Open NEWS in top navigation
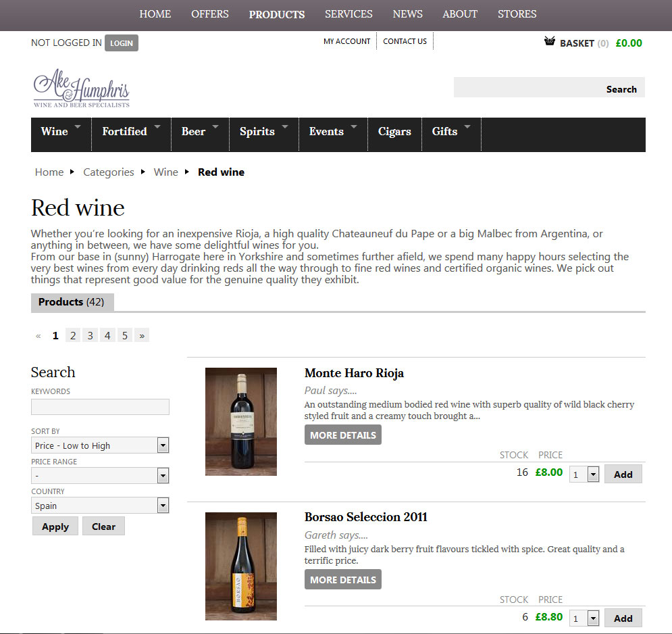 pyautogui.click(x=407, y=14)
